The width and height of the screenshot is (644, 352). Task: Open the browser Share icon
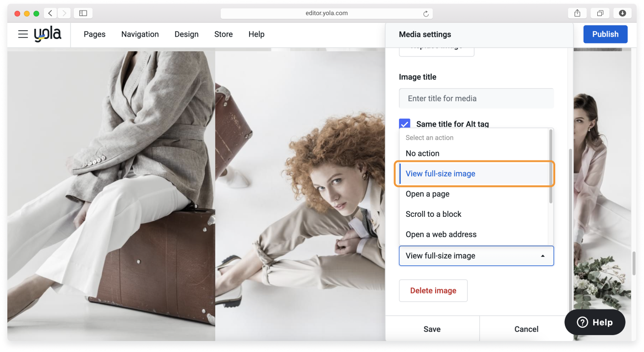[577, 13]
